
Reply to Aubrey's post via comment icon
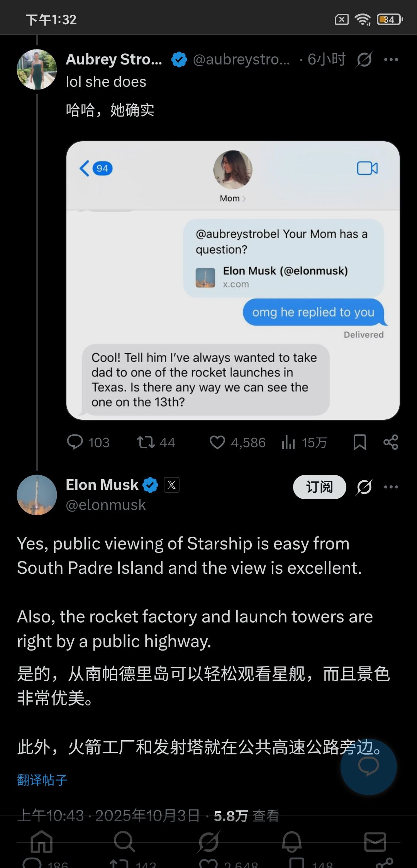click(x=75, y=442)
